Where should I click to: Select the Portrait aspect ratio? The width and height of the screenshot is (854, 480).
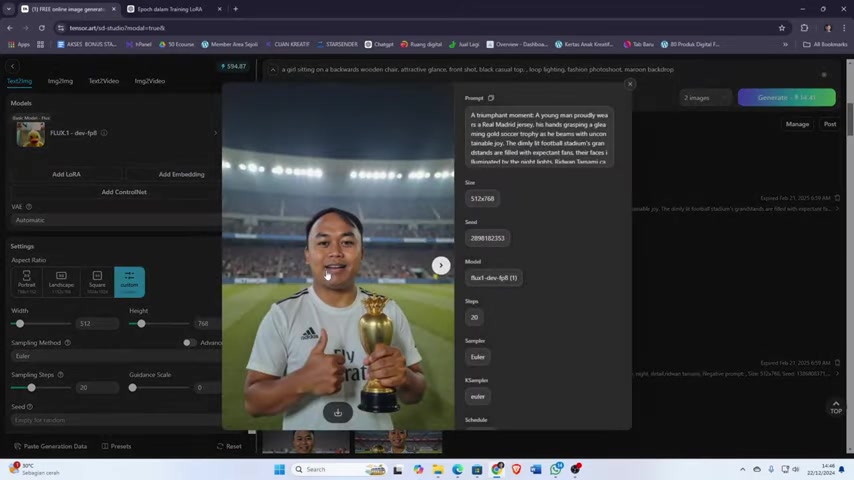[26, 281]
